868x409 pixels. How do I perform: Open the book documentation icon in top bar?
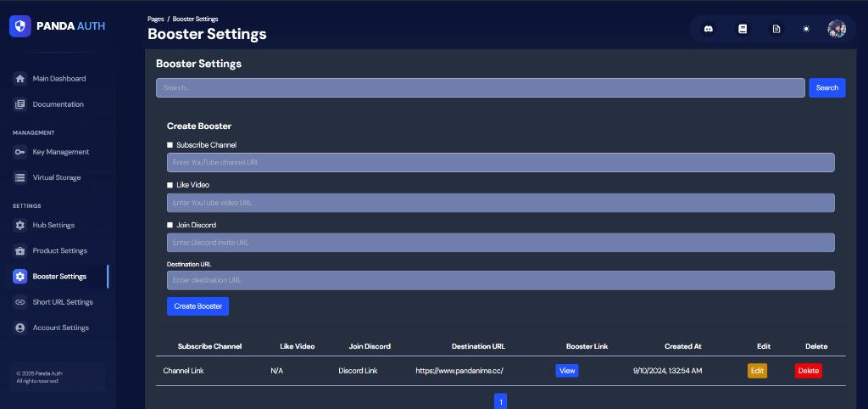[x=743, y=29]
